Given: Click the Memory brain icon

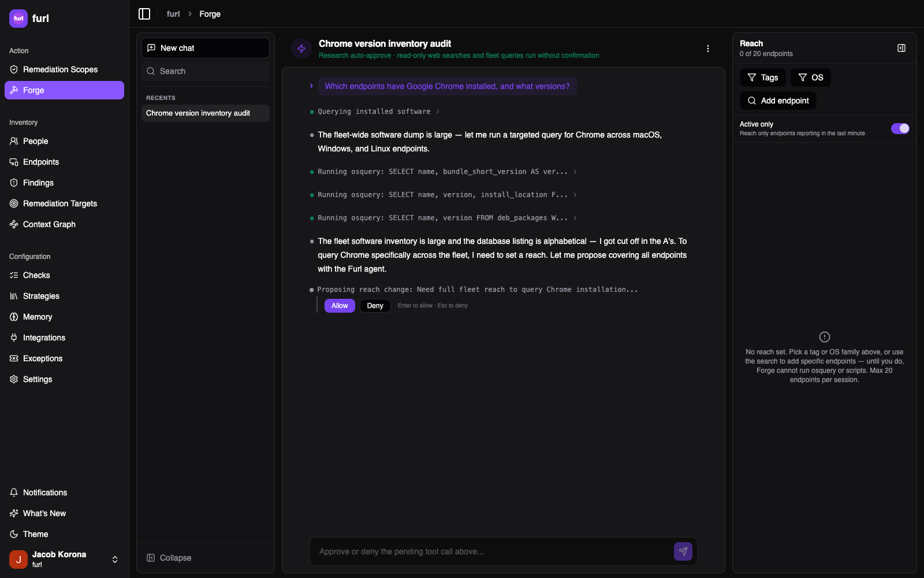Looking at the screenshot, I should tap(14, 317).
